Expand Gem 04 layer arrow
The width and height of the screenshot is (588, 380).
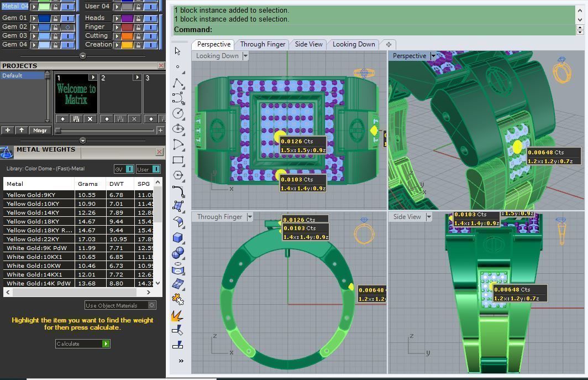[34, 45]
